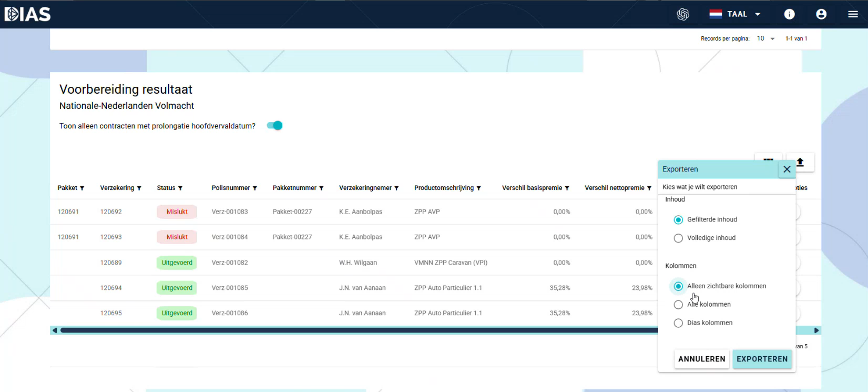868x392 pixels.
Task: Open filter icon for Verschil basispremie column
Action: [x=567, y=188]
